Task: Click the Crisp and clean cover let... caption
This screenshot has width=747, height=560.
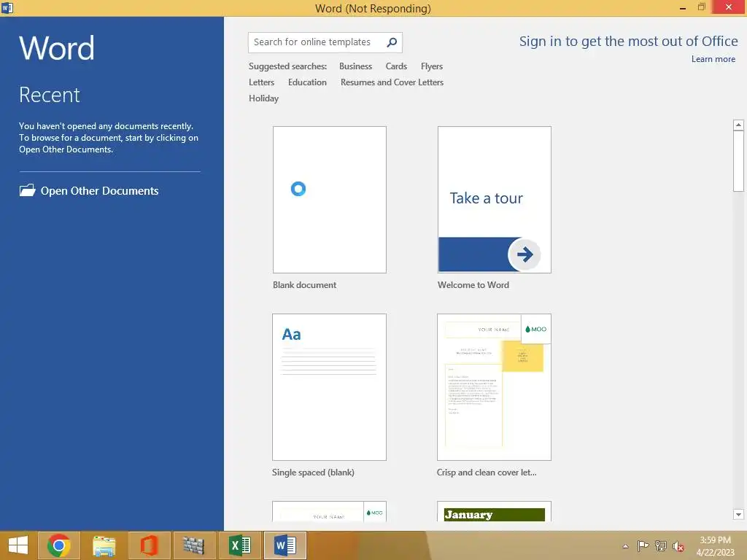Action: tap(487, 472)
